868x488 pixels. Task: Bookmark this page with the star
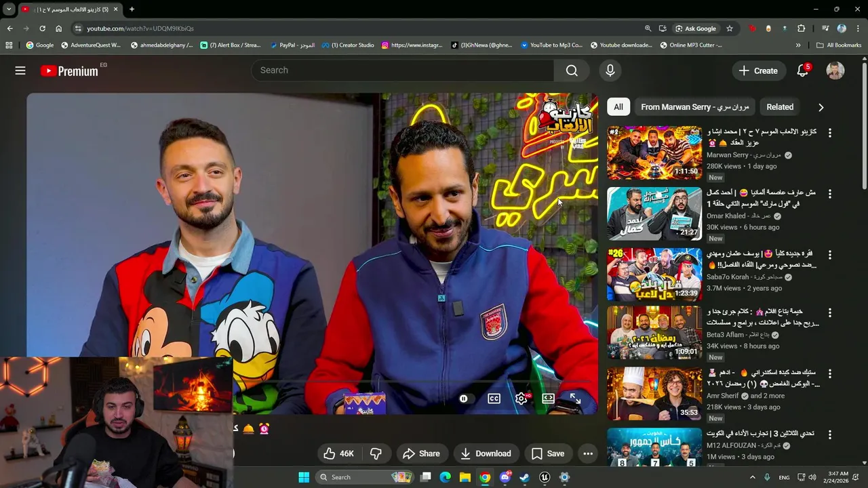[x=730, y=28]
